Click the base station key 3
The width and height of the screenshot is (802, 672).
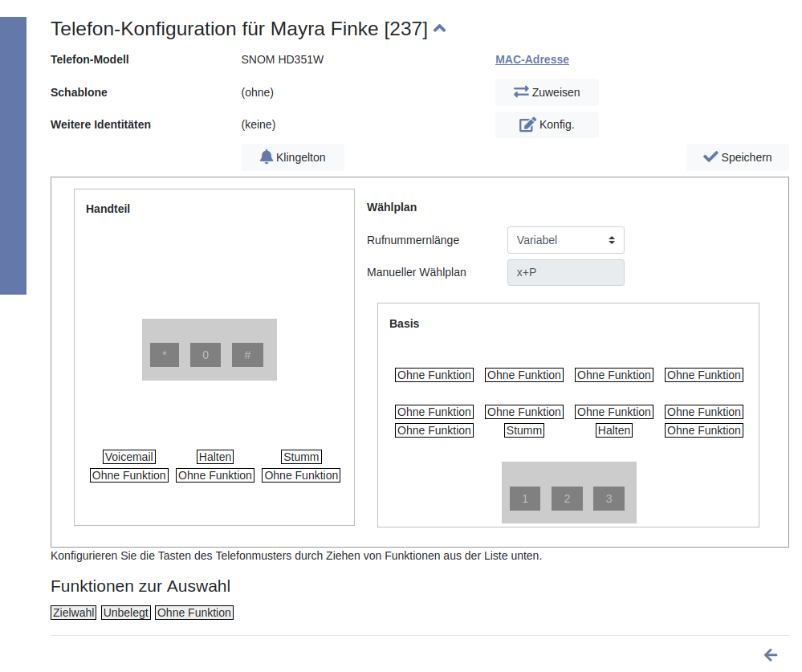coord(609,499)
